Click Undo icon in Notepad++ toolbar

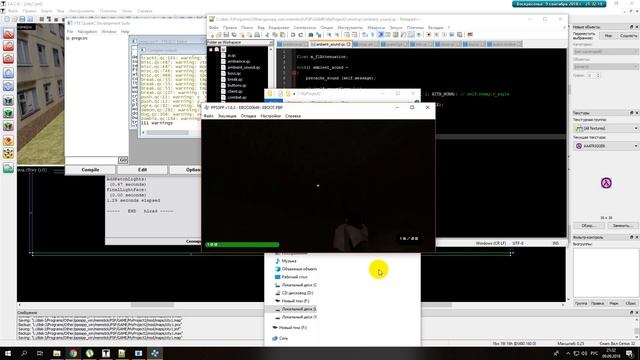(293, 35)
